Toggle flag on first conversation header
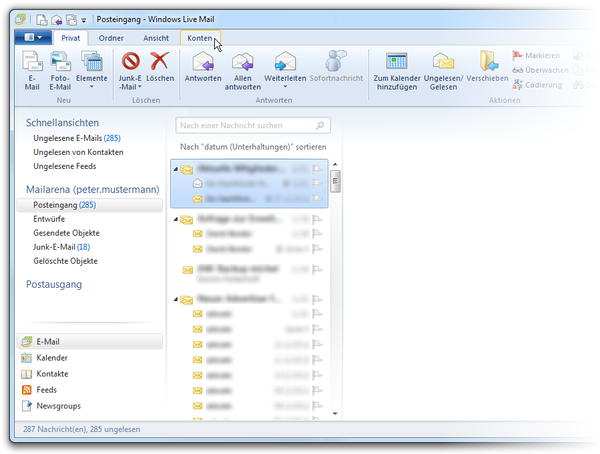600x454 pixels. tap(317, 169)
